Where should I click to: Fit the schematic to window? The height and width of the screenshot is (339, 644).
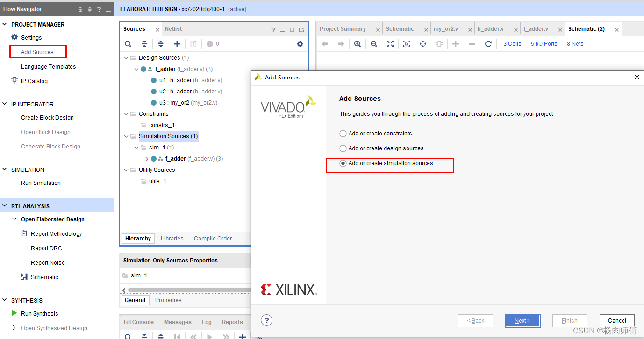(x=390, y=44)
